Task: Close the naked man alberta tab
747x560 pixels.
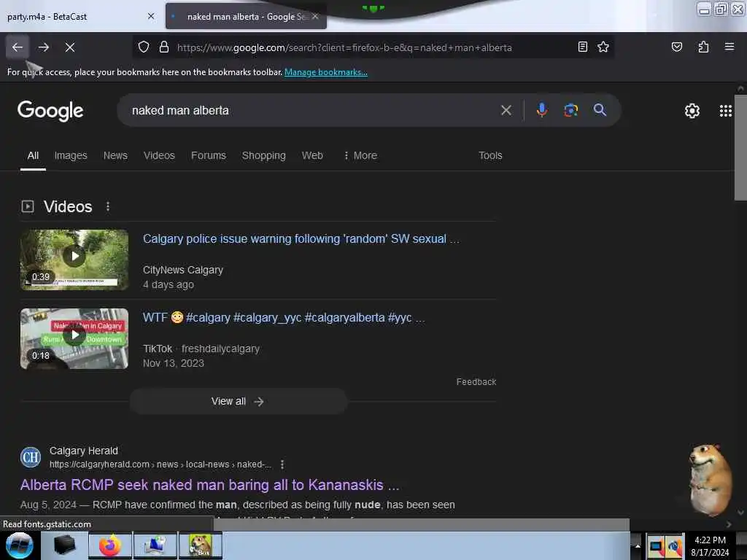Action: click(315, 16)
